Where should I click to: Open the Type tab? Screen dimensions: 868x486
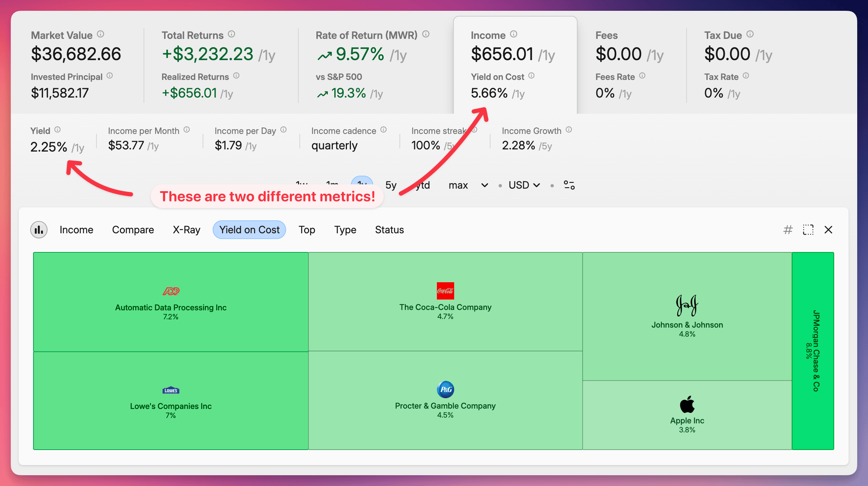345,230
